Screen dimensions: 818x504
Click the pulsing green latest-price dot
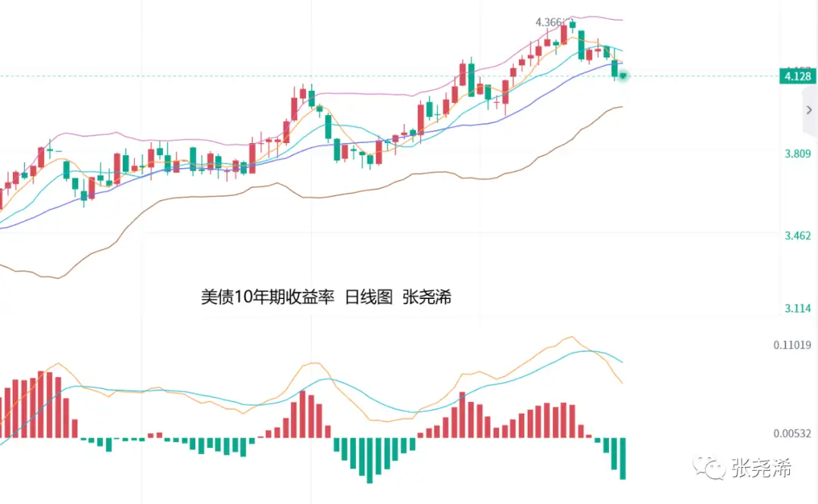point(623,75)
